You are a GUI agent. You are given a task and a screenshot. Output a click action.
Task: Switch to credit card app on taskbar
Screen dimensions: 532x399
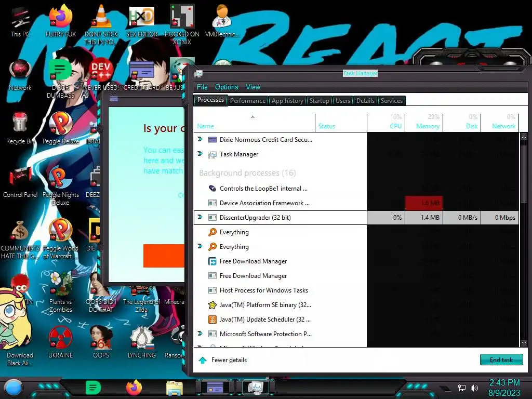point(215,387)
